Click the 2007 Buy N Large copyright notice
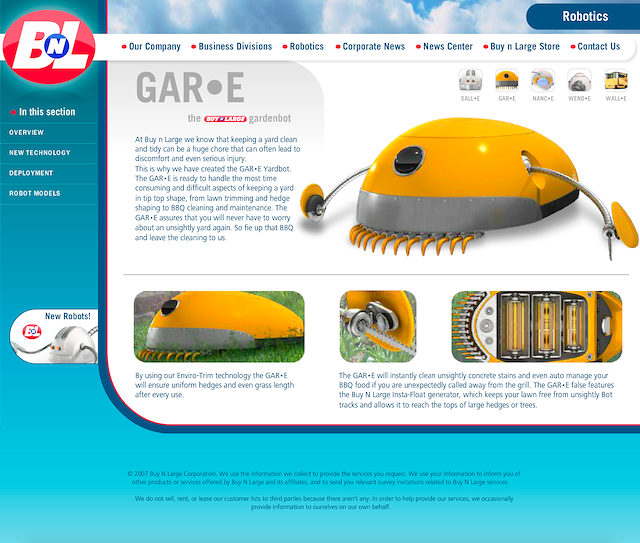This screenshot has width=640, height=543. [324, 478]
